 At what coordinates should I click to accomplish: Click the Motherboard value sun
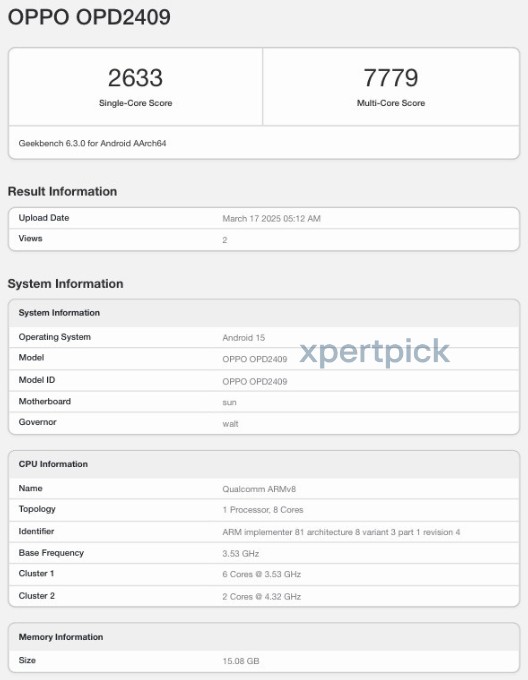click(x=229, y=402)
